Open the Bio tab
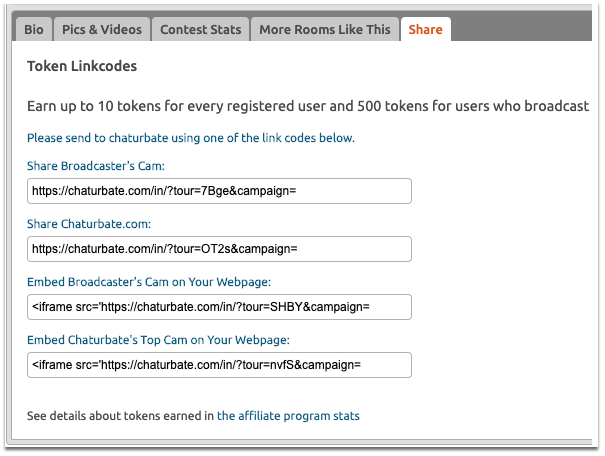 tap(34, 29)
